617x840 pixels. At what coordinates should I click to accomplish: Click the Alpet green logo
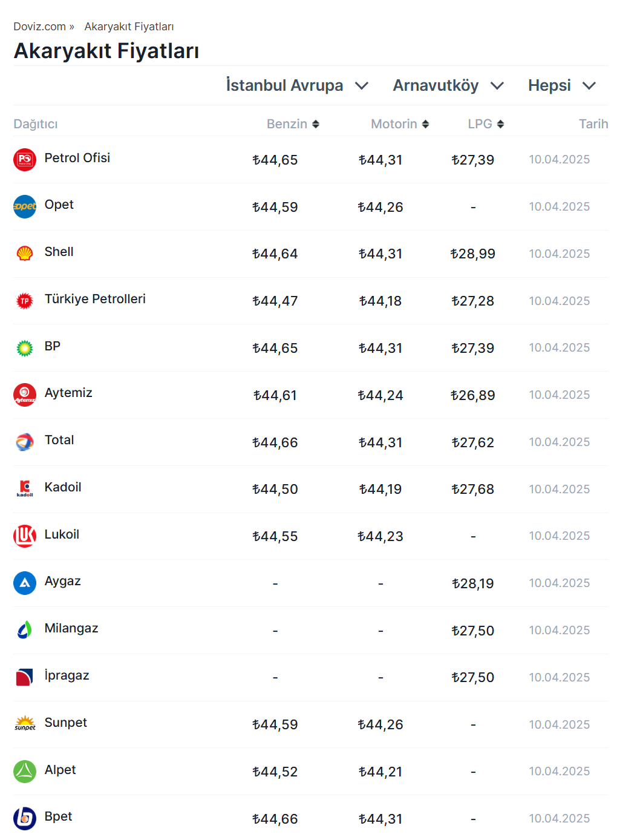coord(25,771)
